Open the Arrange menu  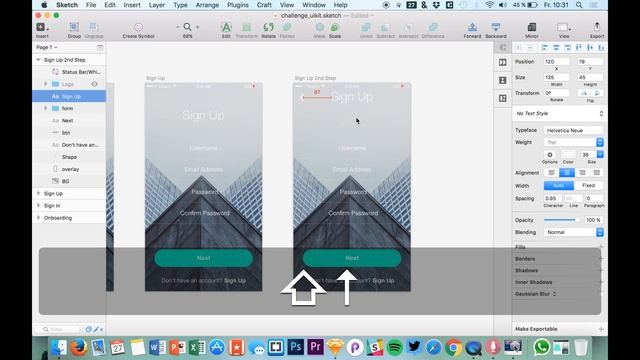207,5
